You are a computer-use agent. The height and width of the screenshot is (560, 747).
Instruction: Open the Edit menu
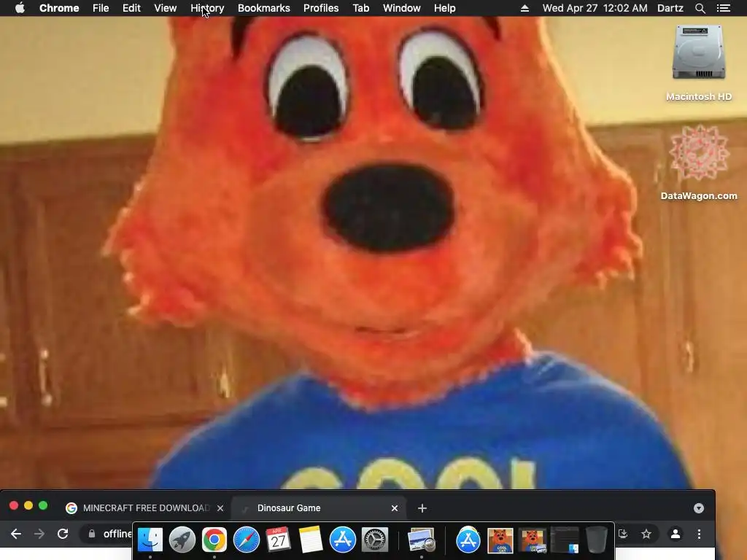pos(131,8)
